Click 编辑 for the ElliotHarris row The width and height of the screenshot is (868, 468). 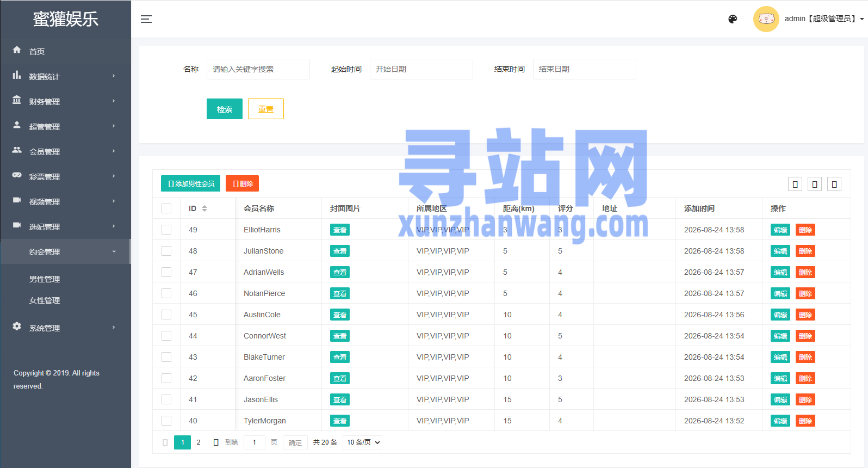pos(780,230)
